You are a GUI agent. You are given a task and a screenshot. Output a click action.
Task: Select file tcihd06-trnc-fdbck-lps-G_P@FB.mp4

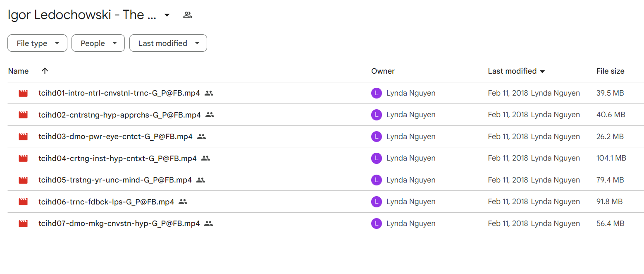tap(106, 202)
